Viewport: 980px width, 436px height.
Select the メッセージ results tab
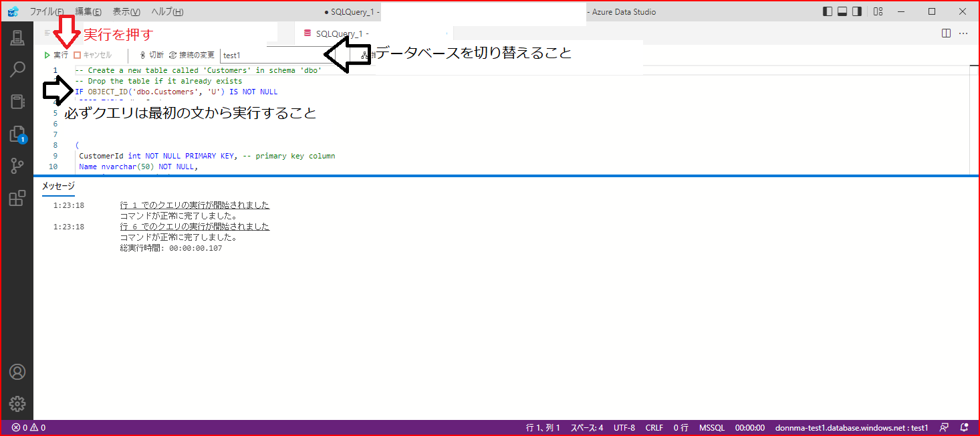[x=58, y=186]
